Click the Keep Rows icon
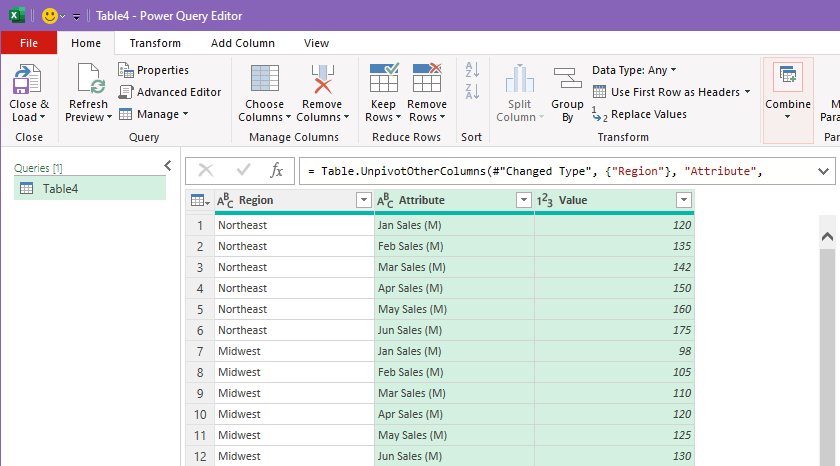 tap(384, 78)
